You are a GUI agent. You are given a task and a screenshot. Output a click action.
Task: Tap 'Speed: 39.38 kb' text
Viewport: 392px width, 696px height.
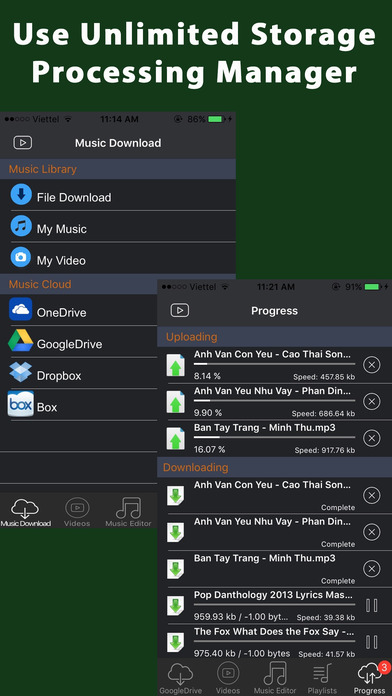point(326,617)
